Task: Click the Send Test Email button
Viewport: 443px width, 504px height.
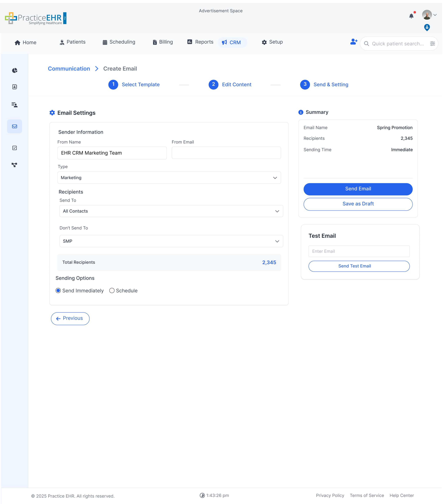Action: pyautogui.click(x=359, y=266)
